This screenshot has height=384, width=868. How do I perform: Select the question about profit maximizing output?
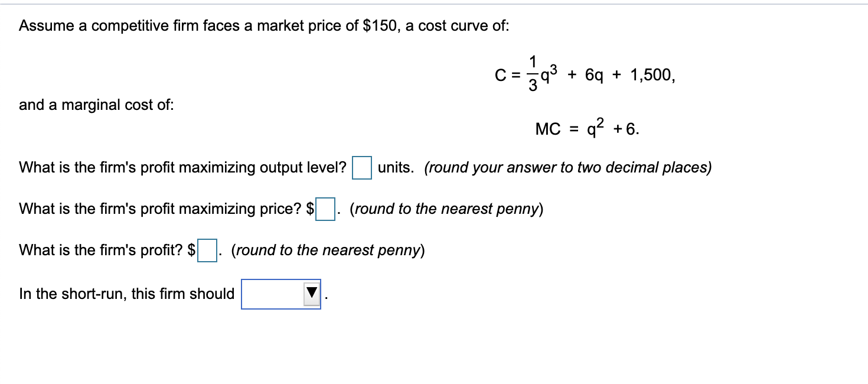click(x=177, y=167)
